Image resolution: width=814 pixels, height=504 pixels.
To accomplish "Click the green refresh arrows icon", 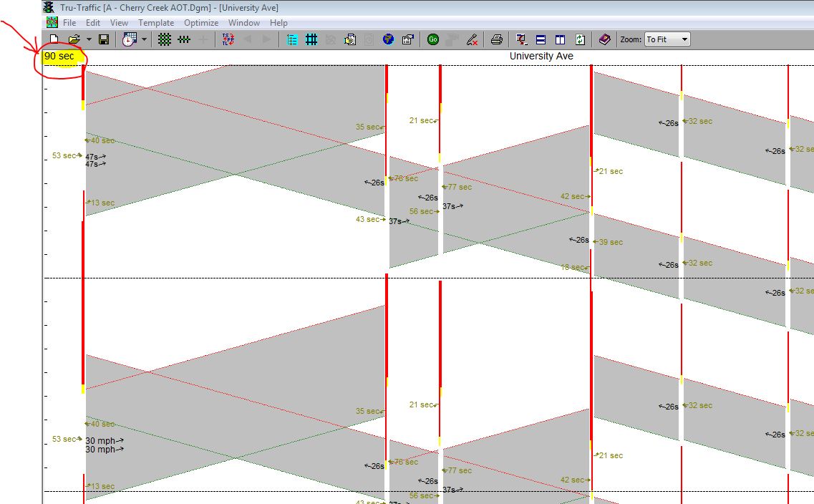I will click(580, 39).
